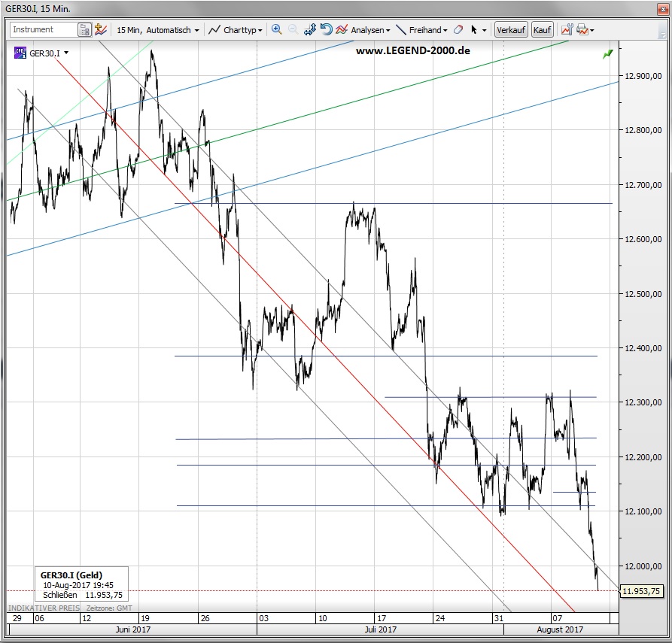The width and height of the screenshot is (672, 643).
Task: Click the zoom in magnifier icon
Action: point(277,29)
